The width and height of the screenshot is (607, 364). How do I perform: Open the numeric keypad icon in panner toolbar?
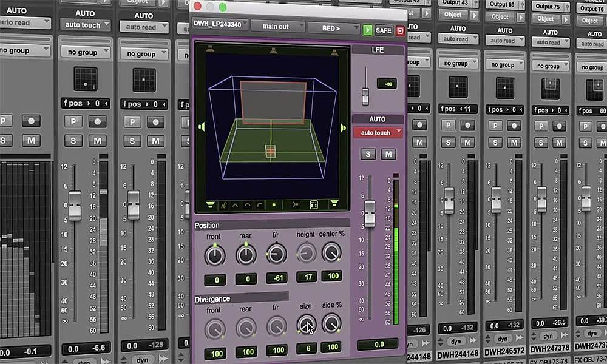click(x=313, y=205)
